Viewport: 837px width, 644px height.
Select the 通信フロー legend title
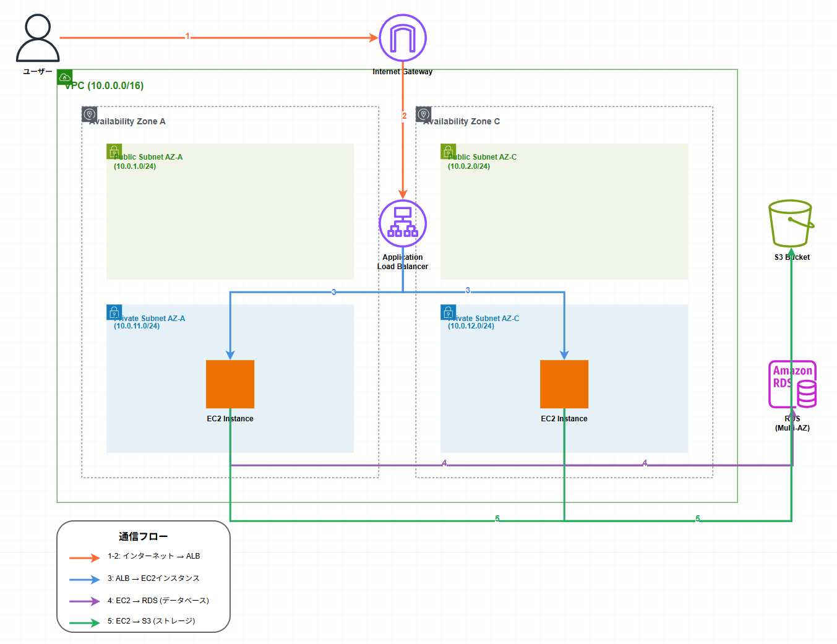coord(143,536)
